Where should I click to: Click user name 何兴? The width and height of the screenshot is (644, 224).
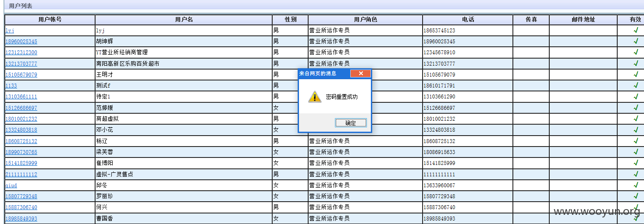(x=102, y=207)
